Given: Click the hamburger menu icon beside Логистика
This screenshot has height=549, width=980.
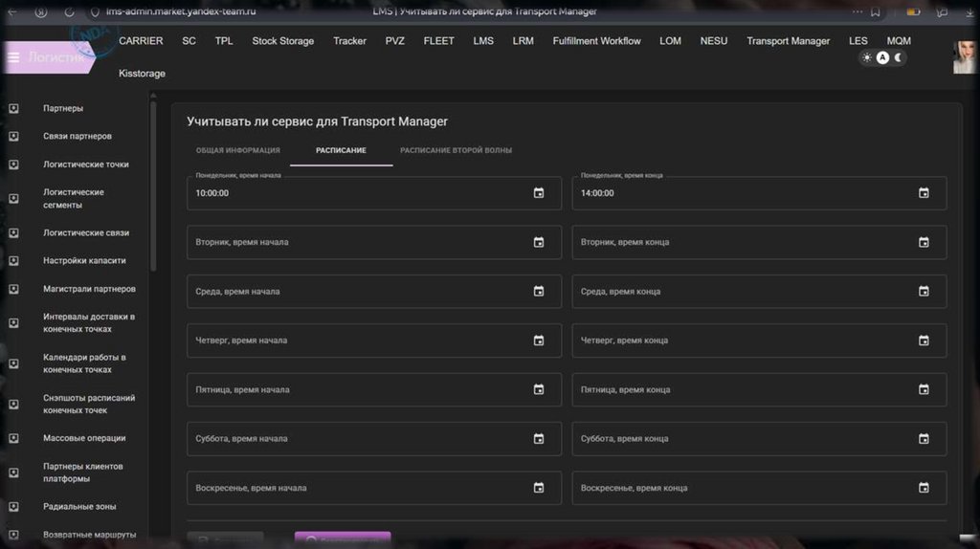Looking at the screenshot, I should pyautogui.click(x=13, y=57).
